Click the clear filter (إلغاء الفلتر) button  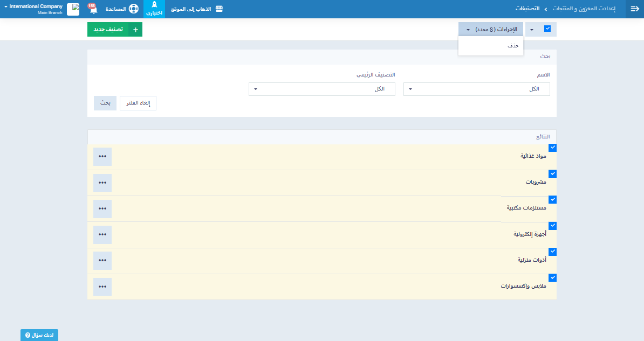tap(138, 103)
